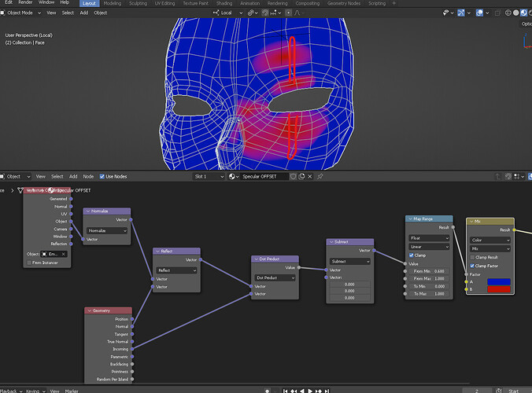Viewport: 532px width, 393px height.
Task: Switch to the Shading workspace tab
Action: (224, 3)
